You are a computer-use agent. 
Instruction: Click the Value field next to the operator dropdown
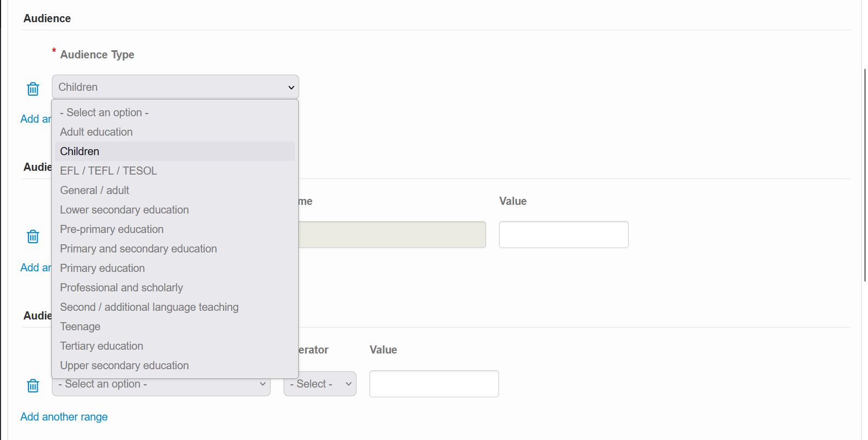point(434,384)
